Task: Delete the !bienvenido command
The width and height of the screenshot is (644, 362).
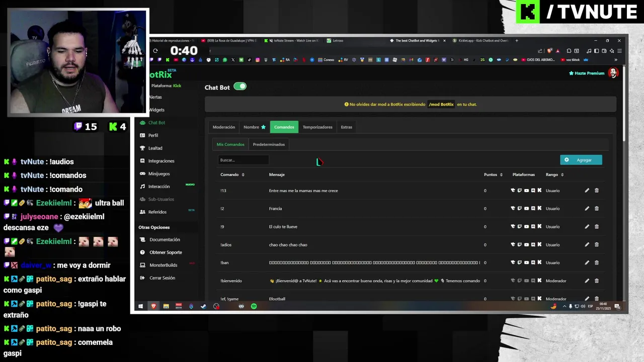Action: 597,281
